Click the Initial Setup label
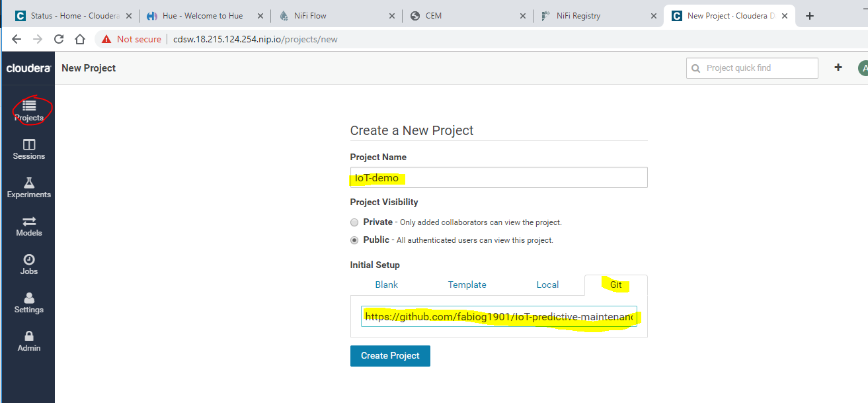The width and height of the screenshot is (868, 403). (375, 265)
